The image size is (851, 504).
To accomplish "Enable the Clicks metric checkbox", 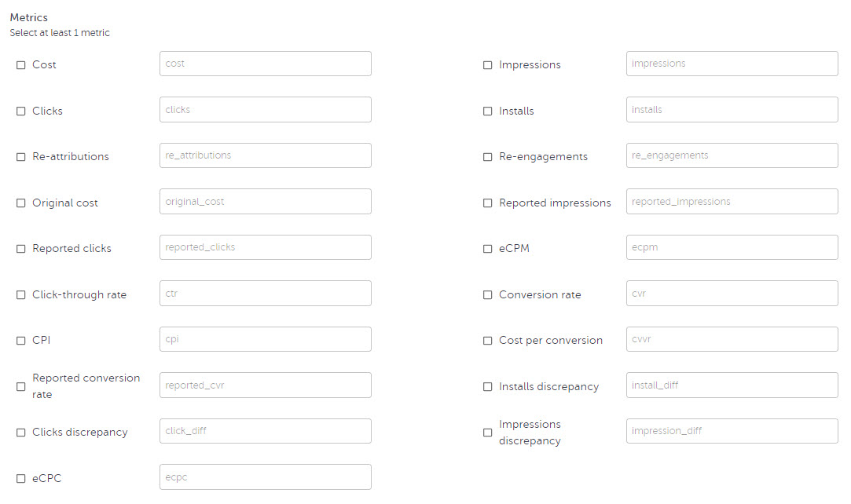I will coord(21,111).
